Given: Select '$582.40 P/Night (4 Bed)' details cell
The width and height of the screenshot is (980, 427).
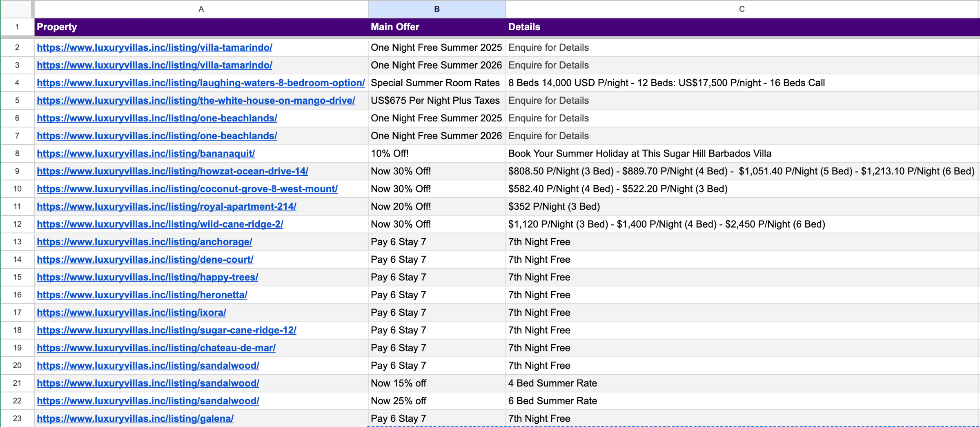Looking at the screenshot, I should (742, 189).
